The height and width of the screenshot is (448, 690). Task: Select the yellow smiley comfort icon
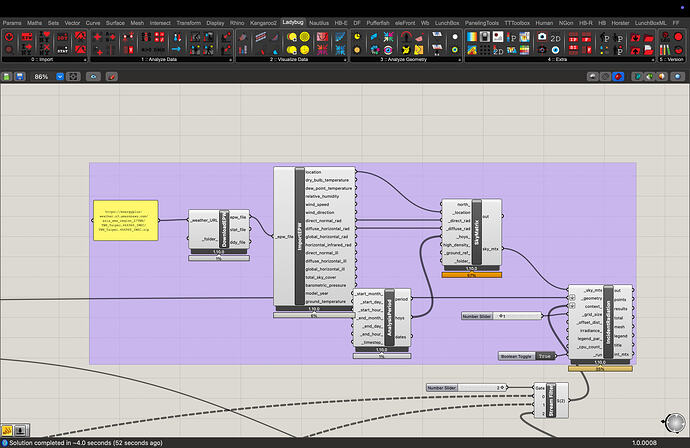point(305,50)
